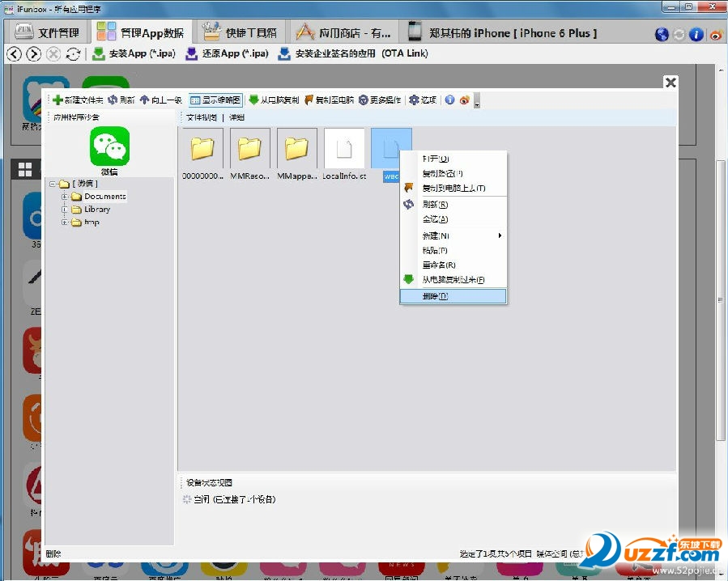Open the 新建(N) submenu
This screenshot has width=728, height=581.
[453, 235]
